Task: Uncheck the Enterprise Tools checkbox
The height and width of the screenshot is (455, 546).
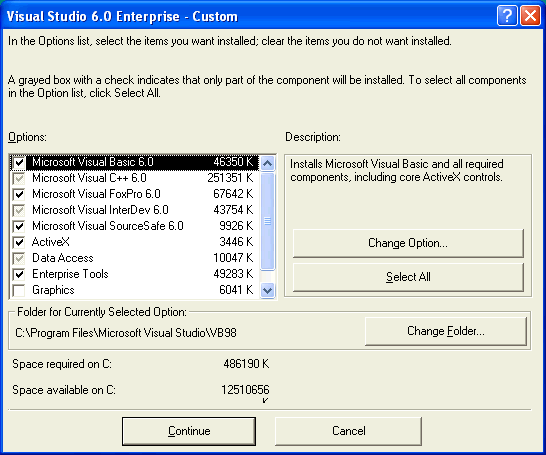Action: [19, 274]
